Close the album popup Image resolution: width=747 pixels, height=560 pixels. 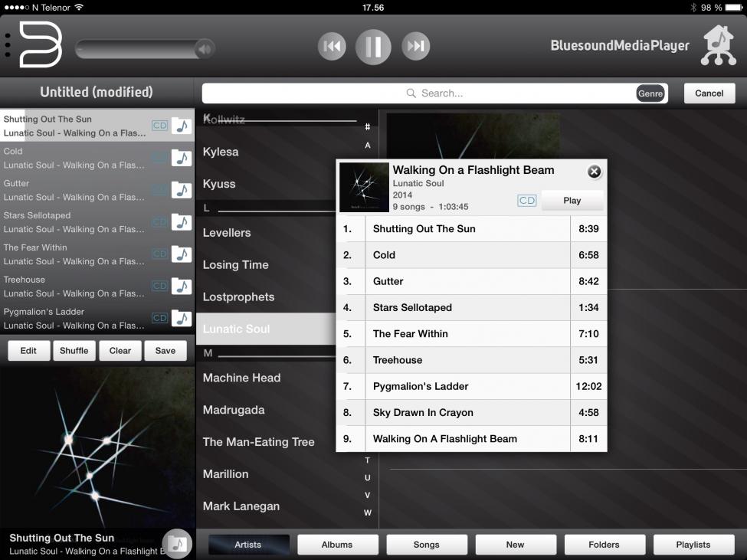click(x=594, y=172)
